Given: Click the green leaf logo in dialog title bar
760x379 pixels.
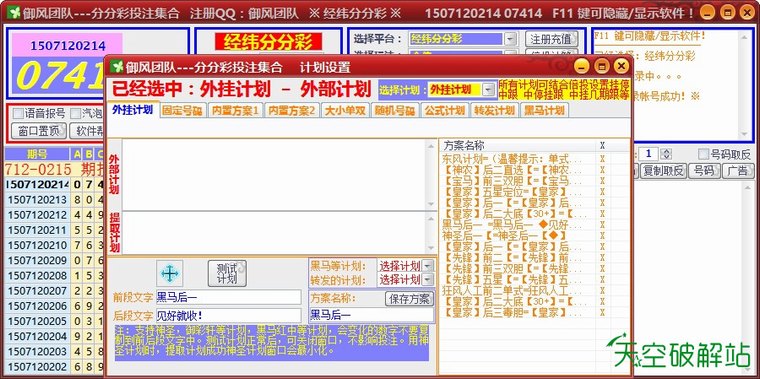Looking at the screenshot, I should [x=116, y=66].
